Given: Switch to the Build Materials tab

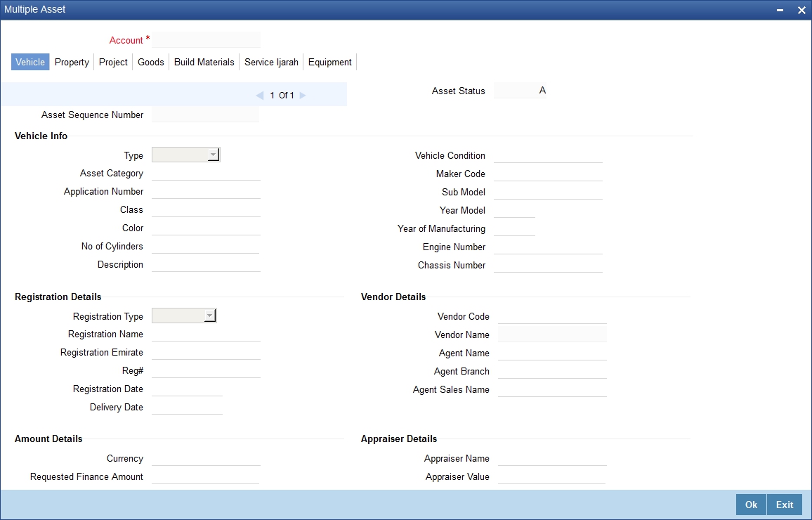Looking at the screenshot, I should point(204,62).
